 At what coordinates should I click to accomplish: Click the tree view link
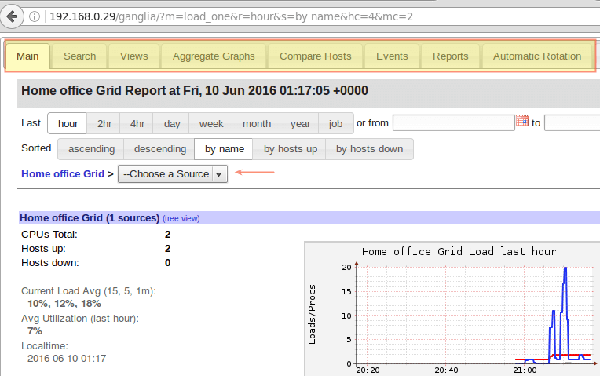(x=181, y=218)
